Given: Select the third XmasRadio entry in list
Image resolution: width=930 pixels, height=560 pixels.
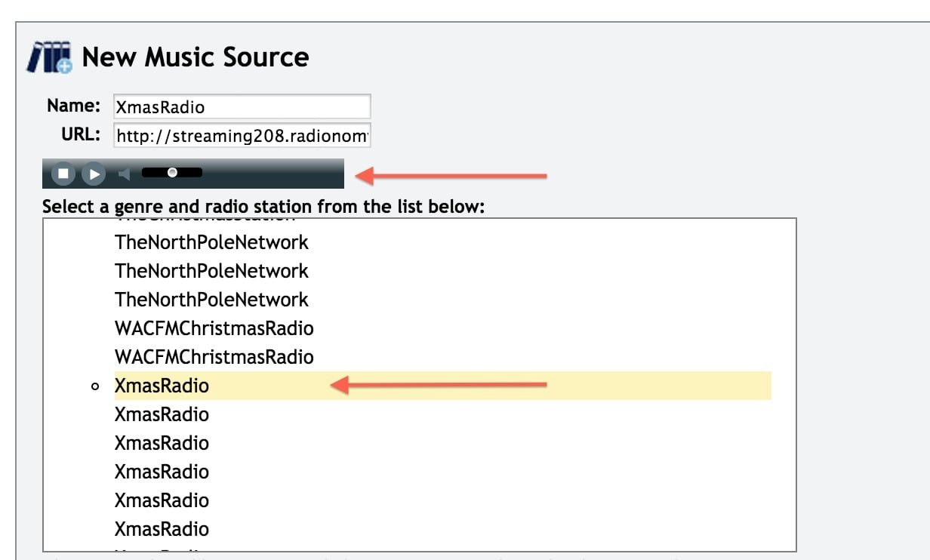Looking at the screenshot, I should click(x=162, y=443).
